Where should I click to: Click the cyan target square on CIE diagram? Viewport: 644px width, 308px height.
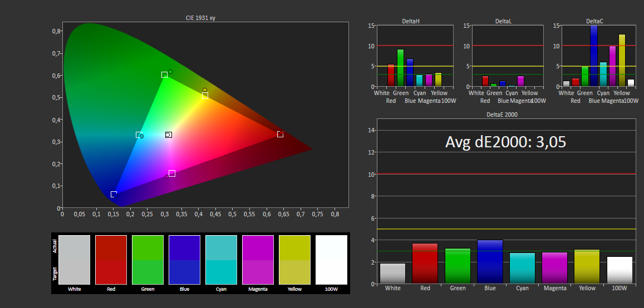coord(139,135)
